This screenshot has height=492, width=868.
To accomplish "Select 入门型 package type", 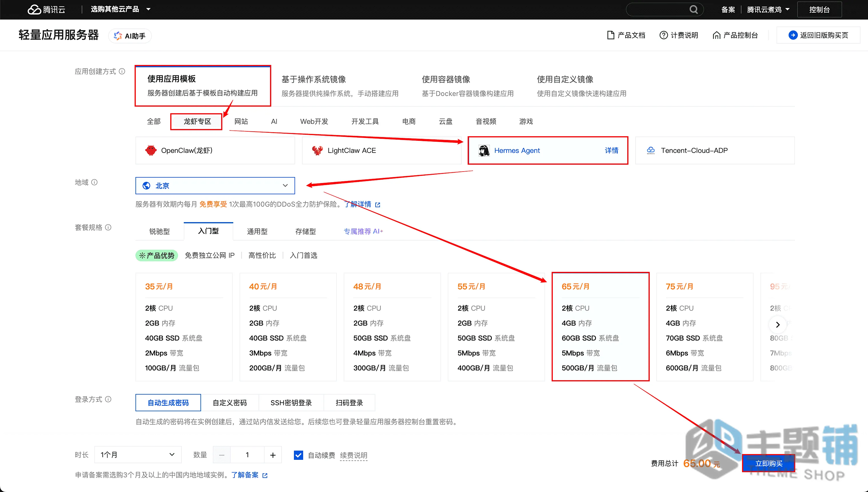I will tap(208, 231).
